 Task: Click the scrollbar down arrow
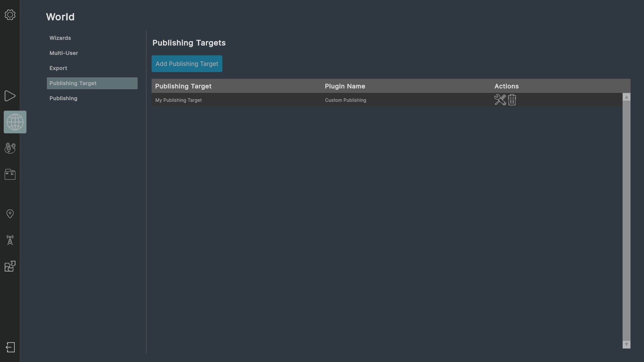(627, 345)
